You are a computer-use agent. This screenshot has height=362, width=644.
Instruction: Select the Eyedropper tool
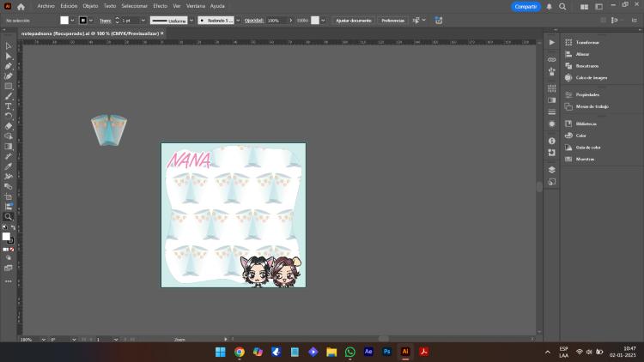coord(9,166)
